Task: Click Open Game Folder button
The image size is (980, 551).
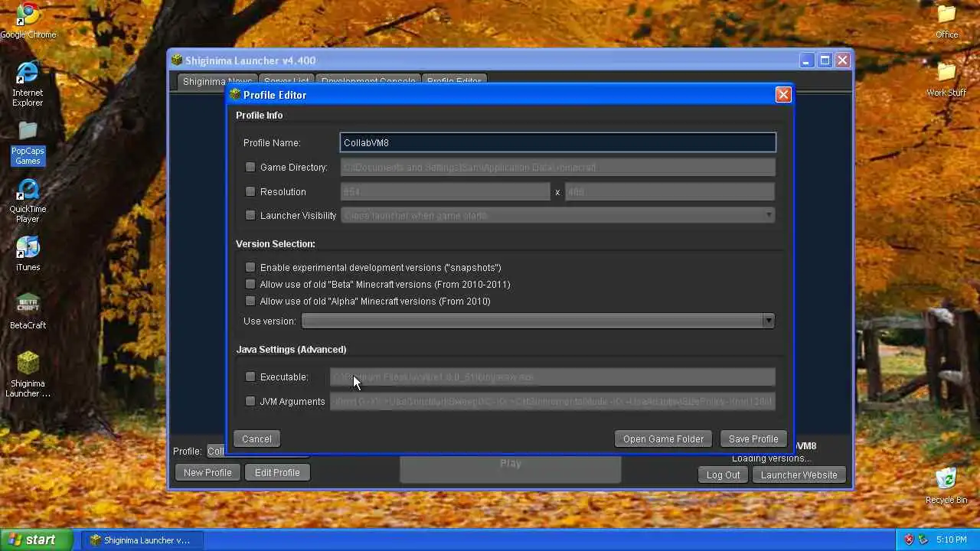Action: pyautogui.click(x=663, y=439)
